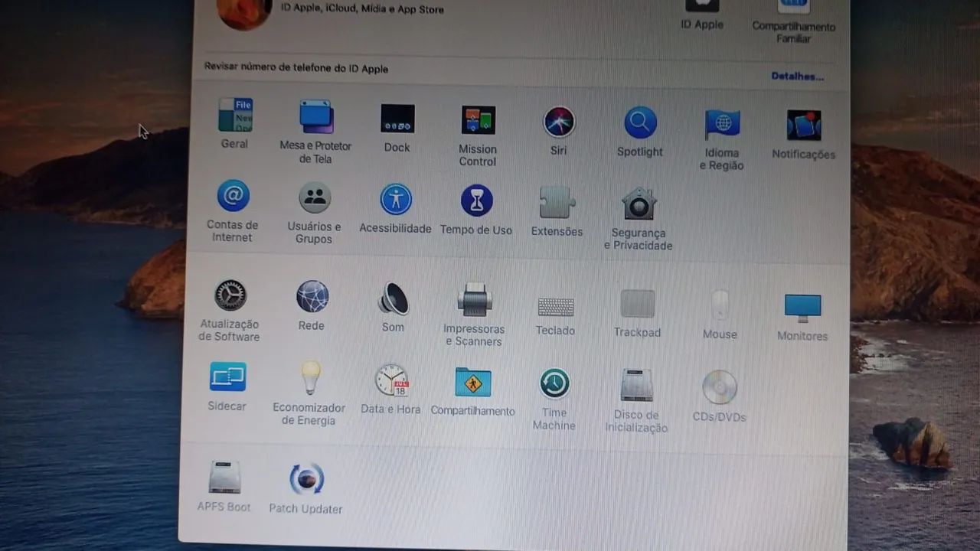Open Segurança e Privacidade settings

(639, 201)
